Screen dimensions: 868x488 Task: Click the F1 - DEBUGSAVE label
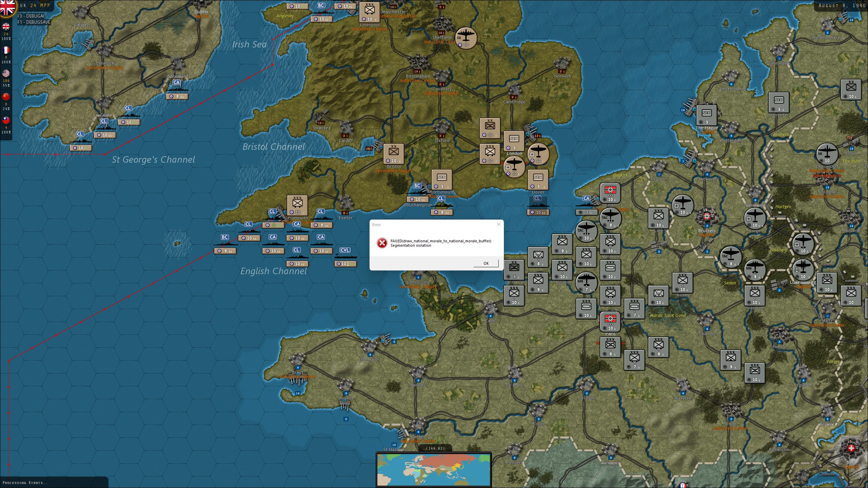pyautogui.click(x=34, y=22)
